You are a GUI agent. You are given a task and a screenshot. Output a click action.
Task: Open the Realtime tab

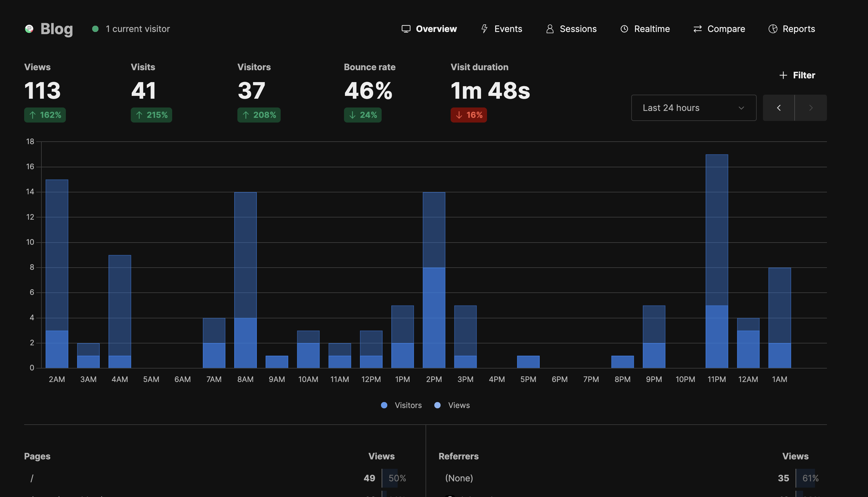(645, 29)
